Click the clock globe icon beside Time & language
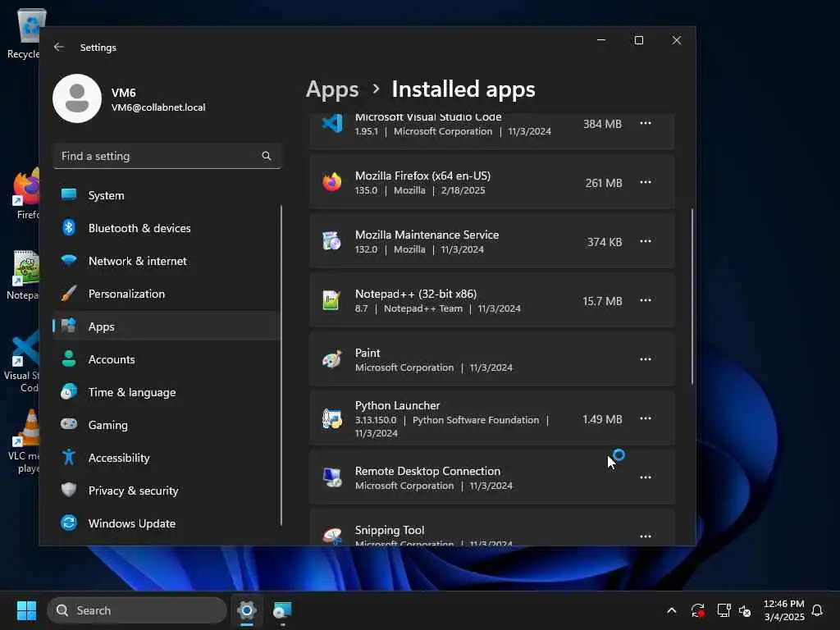 click(69, 391)
